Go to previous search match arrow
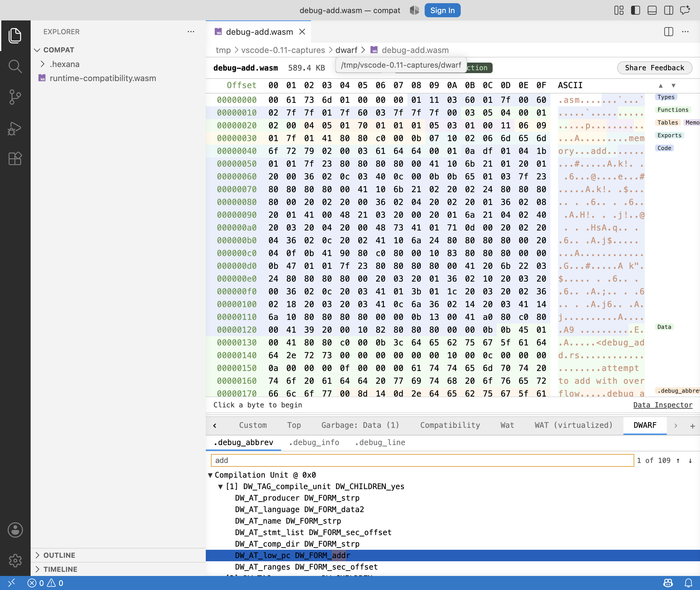Screen dimensions: 700x590 (x=678, y=461)
